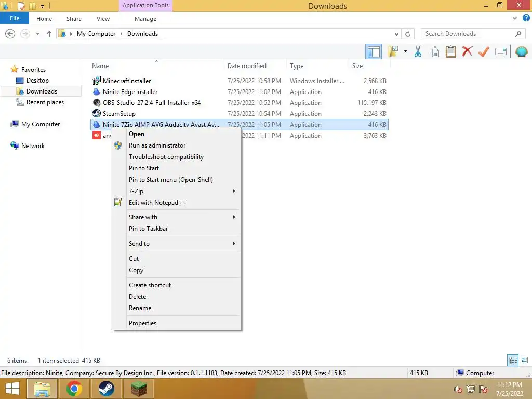The image size is (532, 399).
Task: Select My Computer in the navigation pane
Action: [x=41, y=124]
